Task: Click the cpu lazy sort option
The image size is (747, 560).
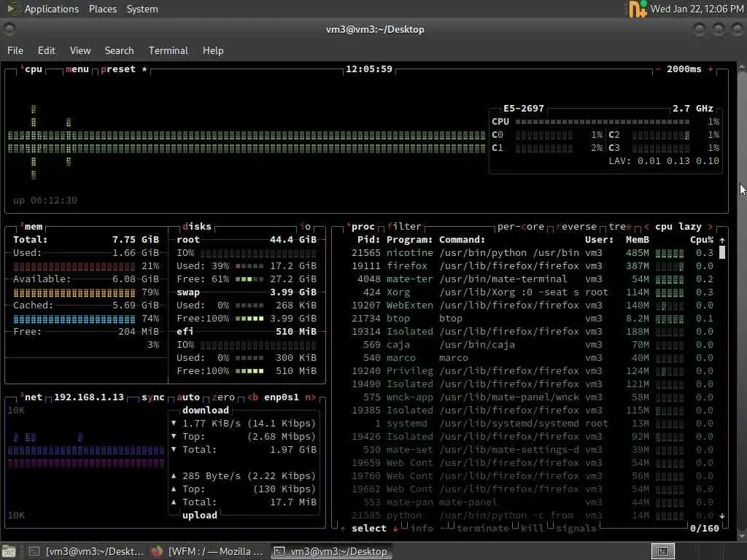Action: tap(678, 227)
